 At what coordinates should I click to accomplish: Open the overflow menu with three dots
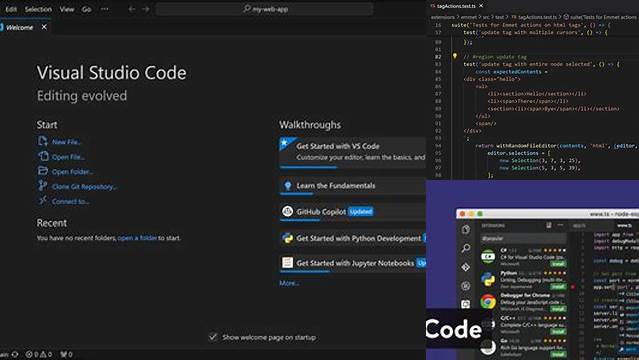click(x=105, y=9)
